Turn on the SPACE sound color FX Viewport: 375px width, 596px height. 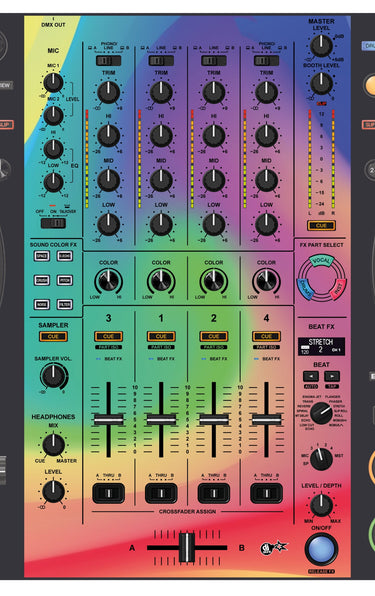pos(42,256)
